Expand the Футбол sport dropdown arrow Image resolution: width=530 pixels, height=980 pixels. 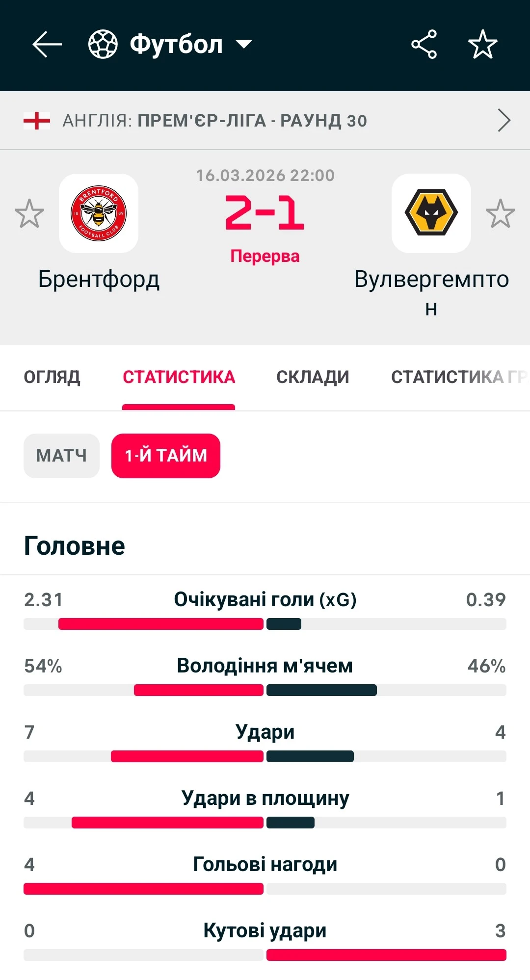pos(244,45)
